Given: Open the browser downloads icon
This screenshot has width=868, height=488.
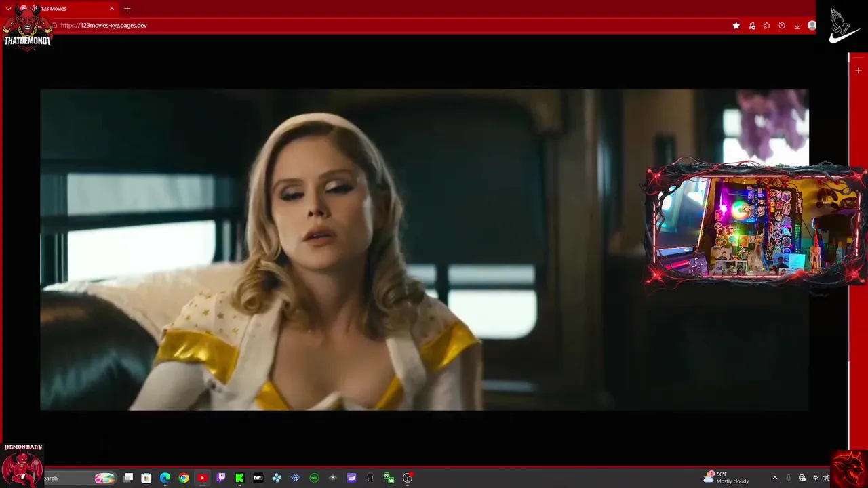Looking at the screenshot, I should (x=797, y=26).
